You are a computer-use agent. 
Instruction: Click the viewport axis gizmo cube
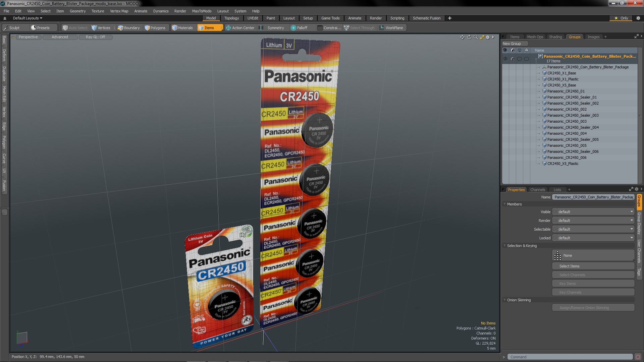[x=22, y=338]
